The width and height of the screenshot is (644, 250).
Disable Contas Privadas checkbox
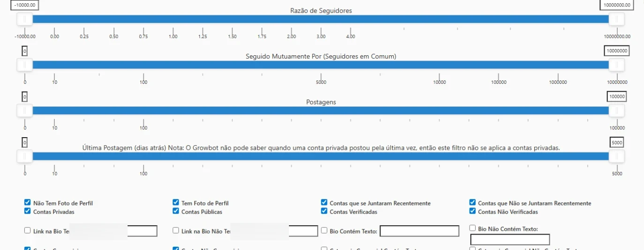tap(27, 211)
